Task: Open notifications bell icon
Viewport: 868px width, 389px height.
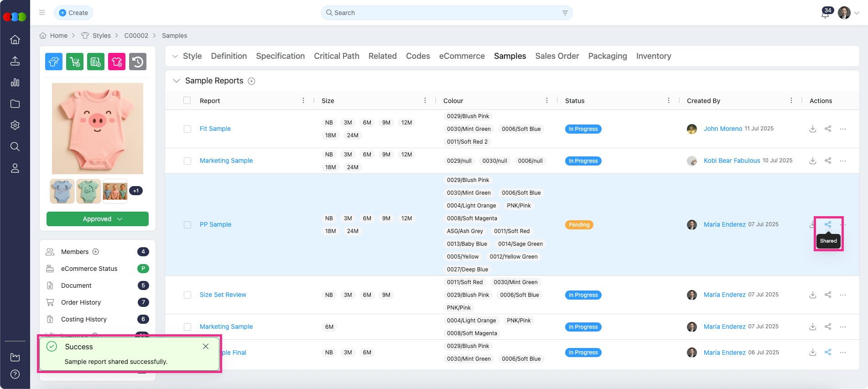Action: 825,14
